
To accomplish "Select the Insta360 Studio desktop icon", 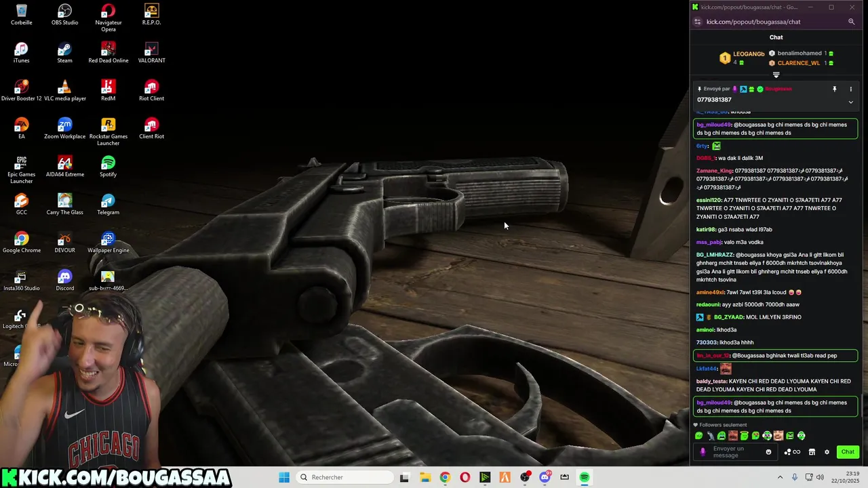I will point(22,280).
